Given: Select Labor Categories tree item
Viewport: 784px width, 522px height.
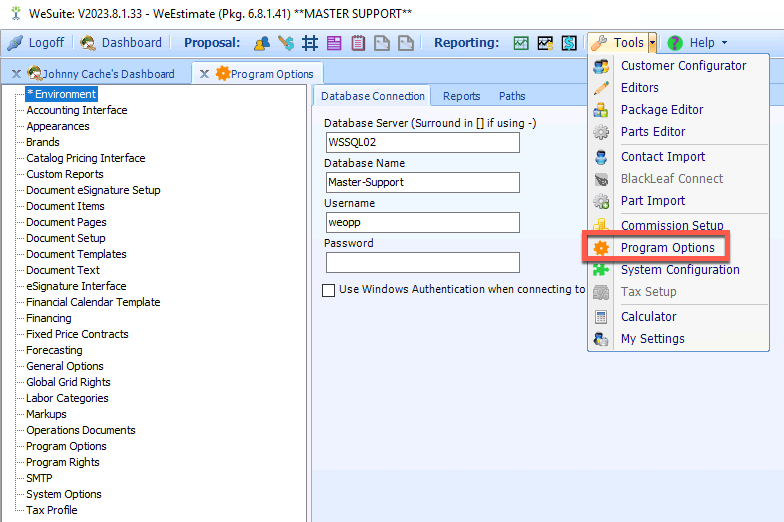Looking at the screenshot, I should click(68, 398).
